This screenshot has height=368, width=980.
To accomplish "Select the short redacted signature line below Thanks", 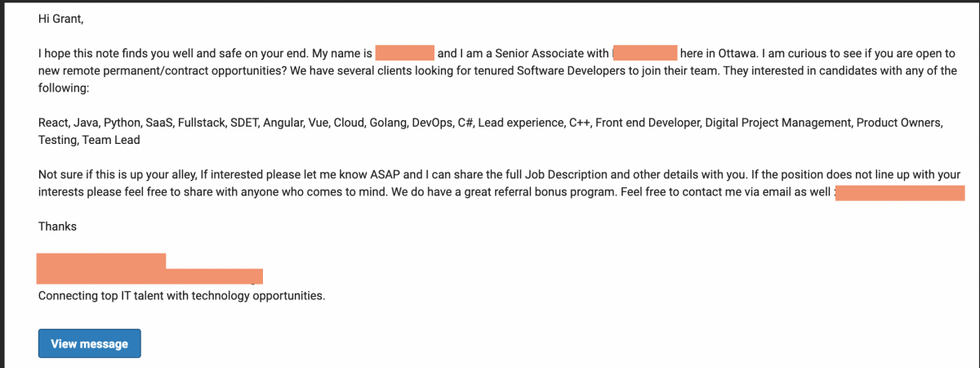I will 101,261.
